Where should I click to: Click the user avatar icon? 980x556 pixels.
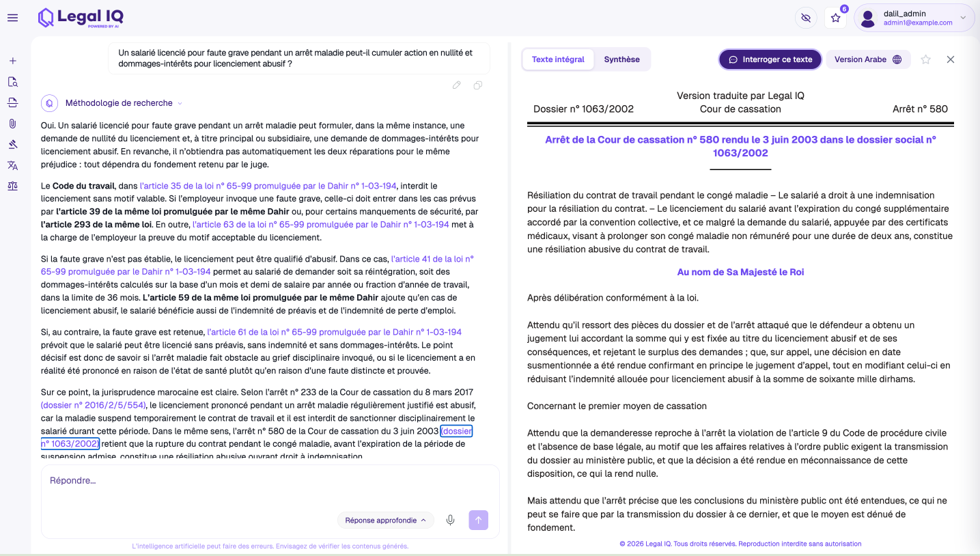click(868, 18)
